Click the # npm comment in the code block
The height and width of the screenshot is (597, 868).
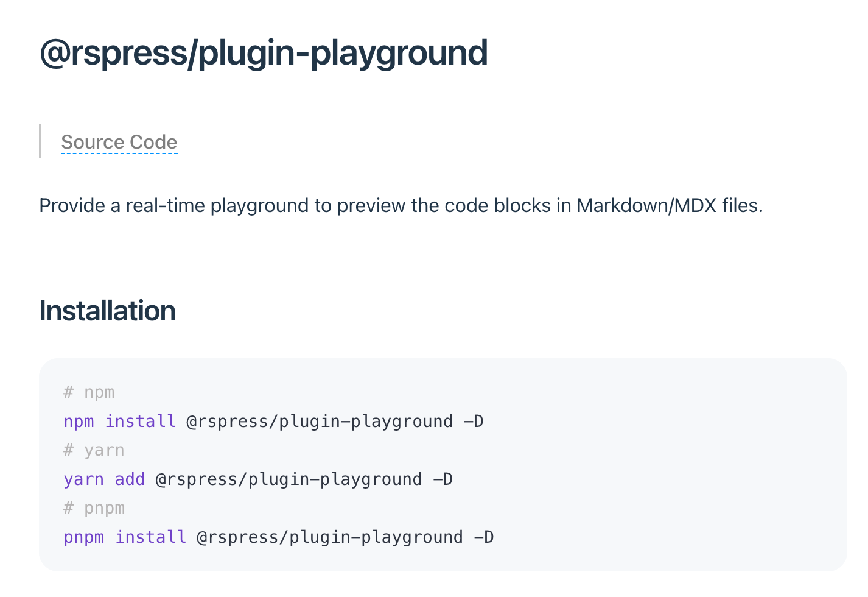point(88,392)
